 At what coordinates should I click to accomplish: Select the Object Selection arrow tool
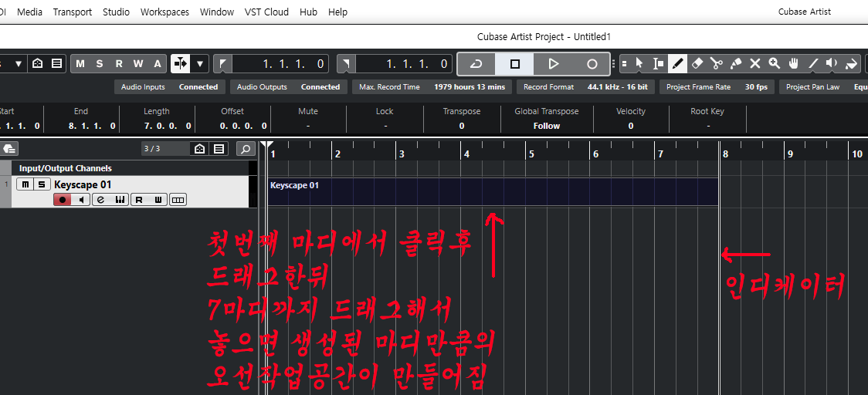(639, 63)
